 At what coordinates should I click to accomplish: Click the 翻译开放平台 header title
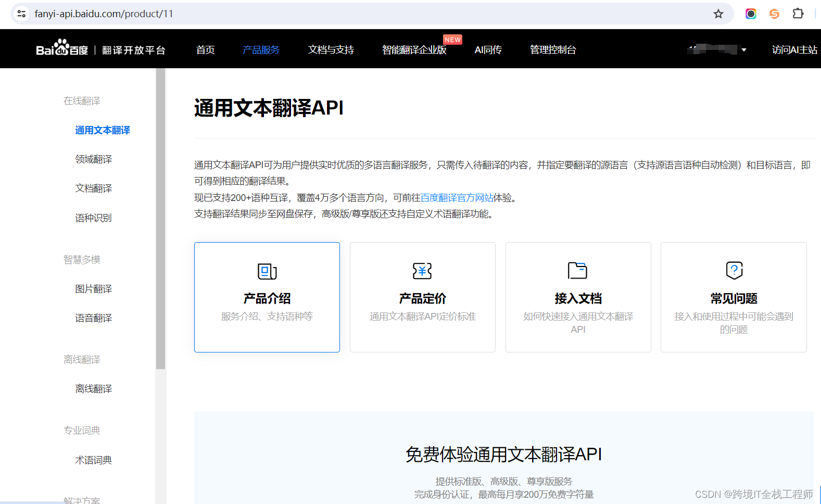134,51
